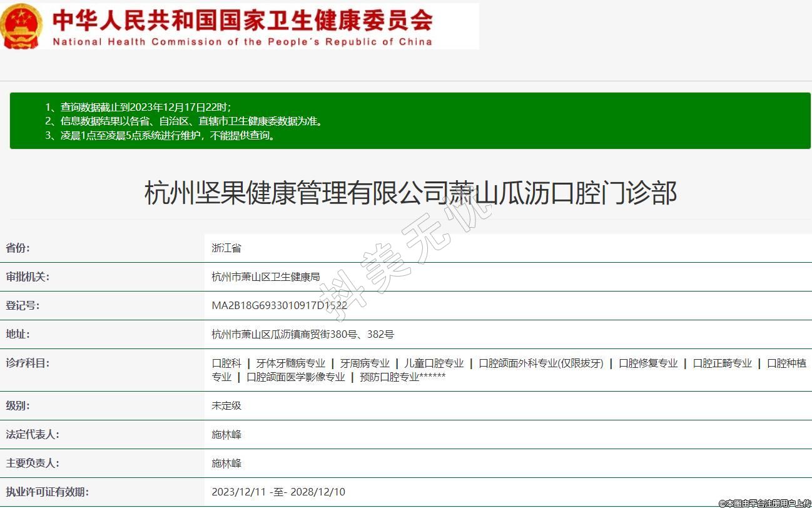Click the clinic address value
The width and height of the screenshot is (812, 508).
[x=303, y=334]
